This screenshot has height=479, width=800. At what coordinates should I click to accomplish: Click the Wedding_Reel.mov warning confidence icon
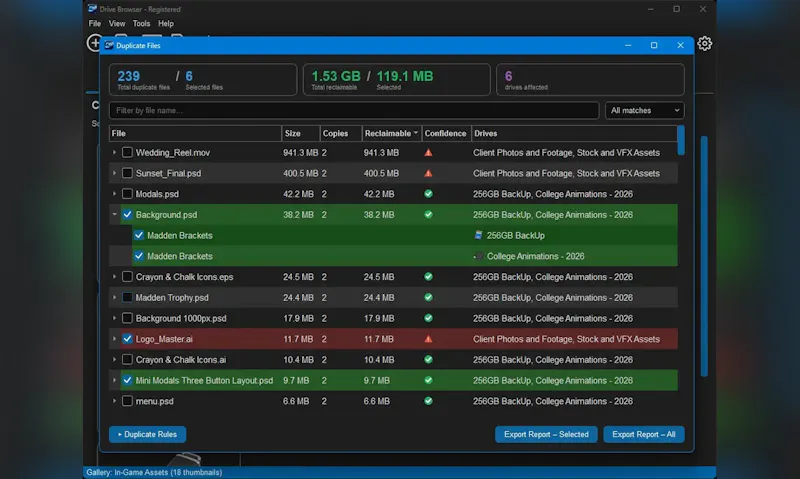click(428, 153)
